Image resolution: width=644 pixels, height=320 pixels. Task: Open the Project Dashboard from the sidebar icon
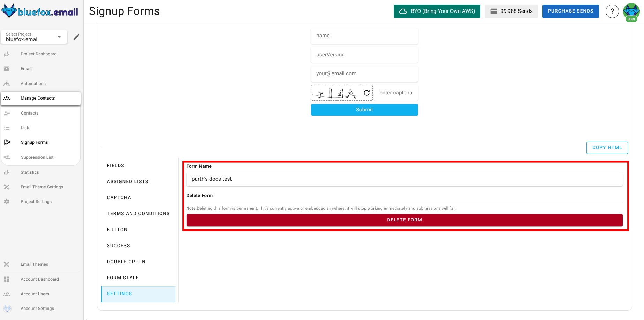click(x=7, y=54)
